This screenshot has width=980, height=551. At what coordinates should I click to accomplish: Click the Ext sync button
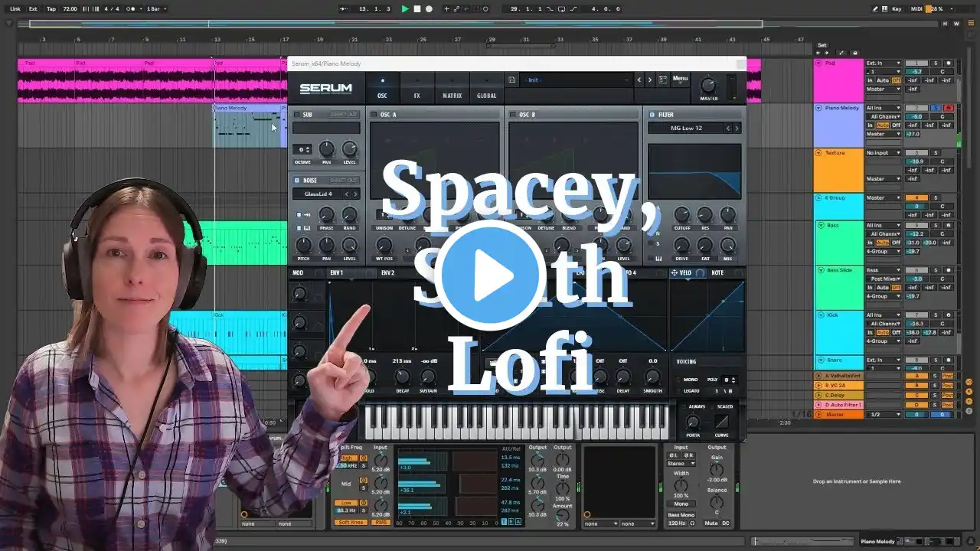pyautogui.click(x=33, y=9)
